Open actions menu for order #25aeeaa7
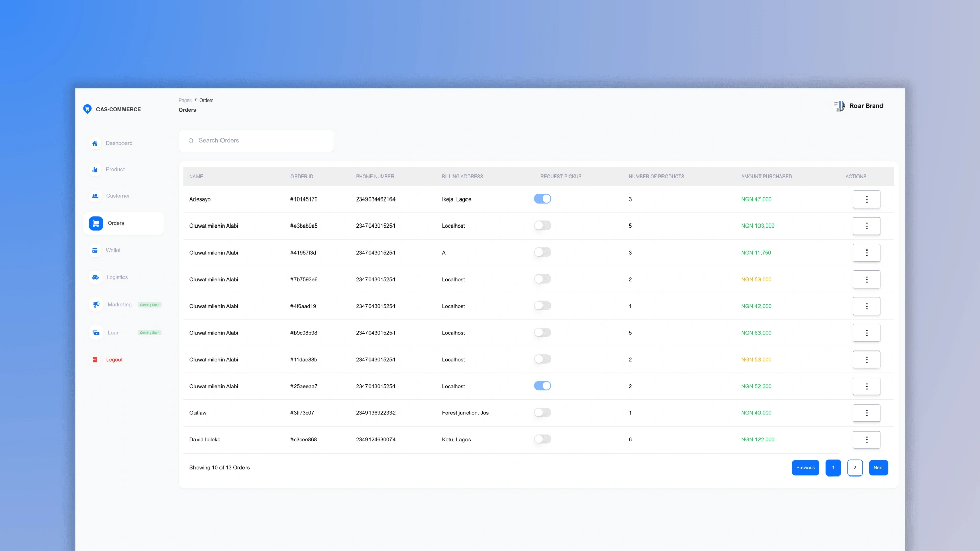The width and height of the screenshot is (980, 551). point(867,386)
